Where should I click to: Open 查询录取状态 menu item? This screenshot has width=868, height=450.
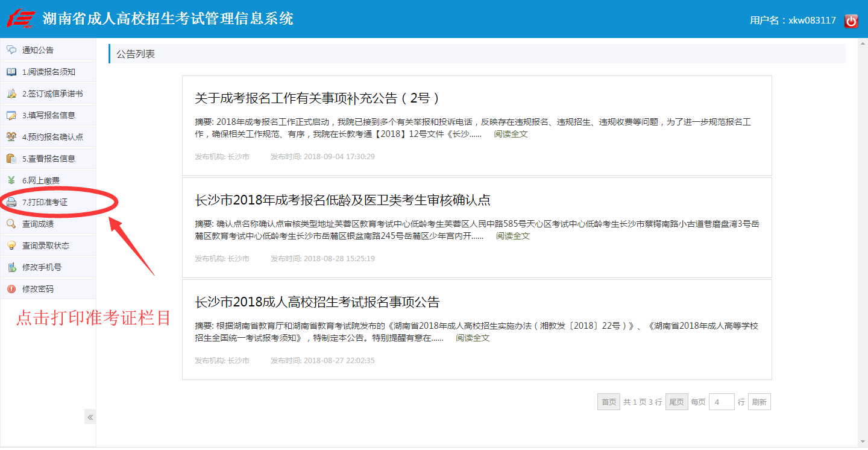pos(48,246)
